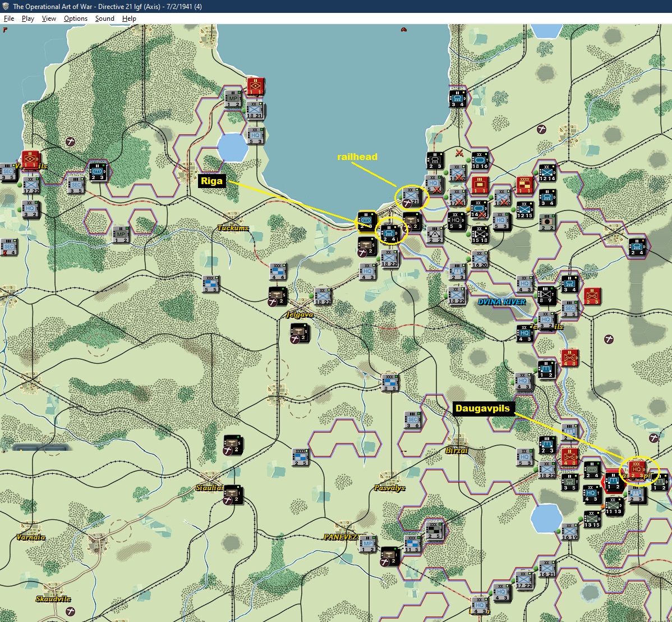Screen dimensions: 672x622
Task: Open the Sound menu
Action: click(x=104, y=19)
